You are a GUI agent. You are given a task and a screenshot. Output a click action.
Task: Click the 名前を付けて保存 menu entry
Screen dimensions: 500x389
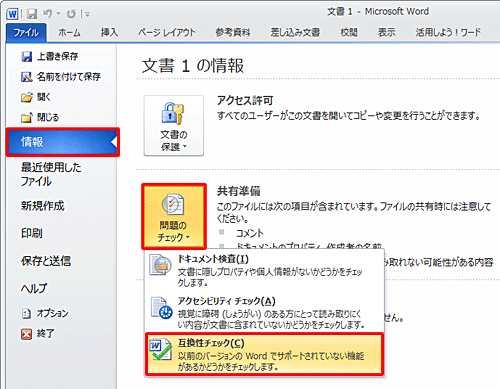pos(69,77)
